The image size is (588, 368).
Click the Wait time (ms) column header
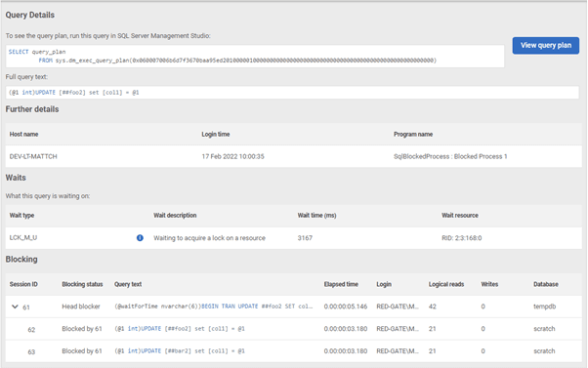click(316, 215)
